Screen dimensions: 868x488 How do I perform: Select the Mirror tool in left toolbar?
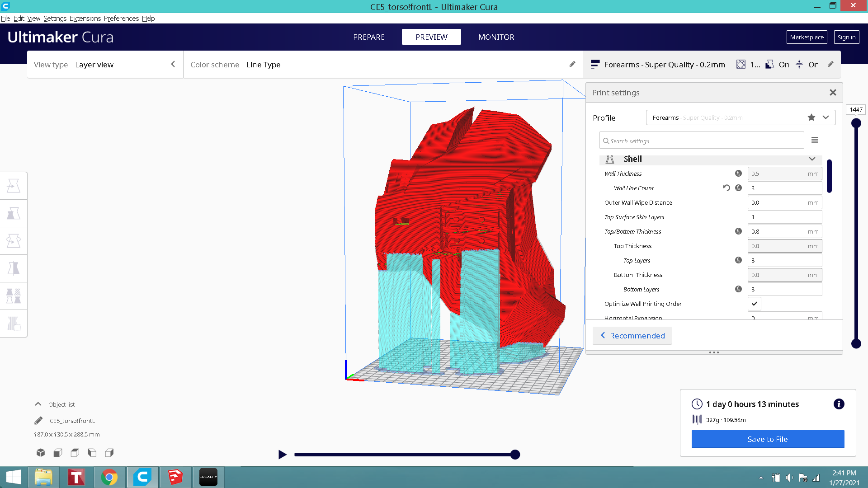pos(14,268)
